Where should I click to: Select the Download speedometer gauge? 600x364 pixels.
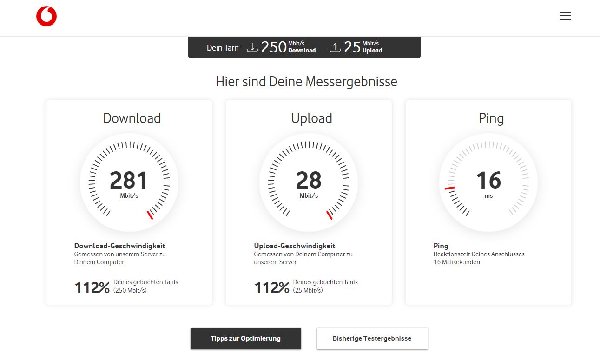click(x=129, y=182)
